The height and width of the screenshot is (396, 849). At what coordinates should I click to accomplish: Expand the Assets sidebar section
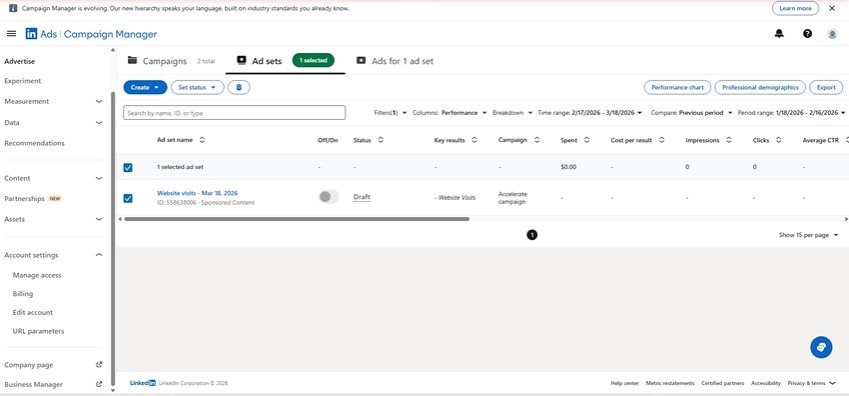pos(99,219)
